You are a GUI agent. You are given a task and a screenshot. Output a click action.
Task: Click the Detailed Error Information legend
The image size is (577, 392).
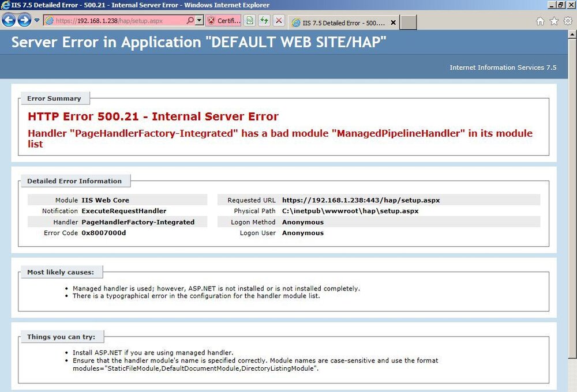74,181
